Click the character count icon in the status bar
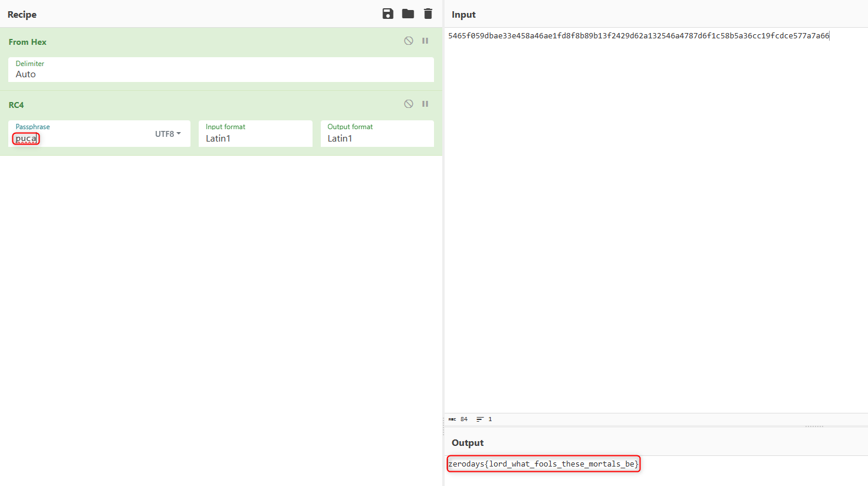 (x=452, y=419)
